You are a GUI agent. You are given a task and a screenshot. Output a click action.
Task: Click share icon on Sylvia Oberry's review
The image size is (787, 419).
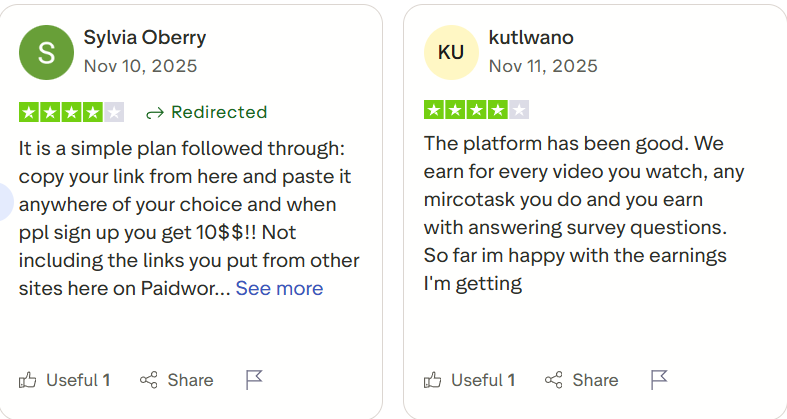point(149,380)
